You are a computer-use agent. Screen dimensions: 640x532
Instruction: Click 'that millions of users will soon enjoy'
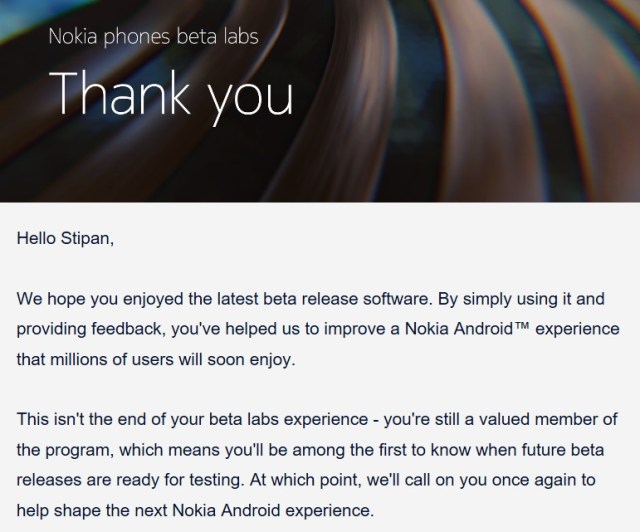coord(155,360)
